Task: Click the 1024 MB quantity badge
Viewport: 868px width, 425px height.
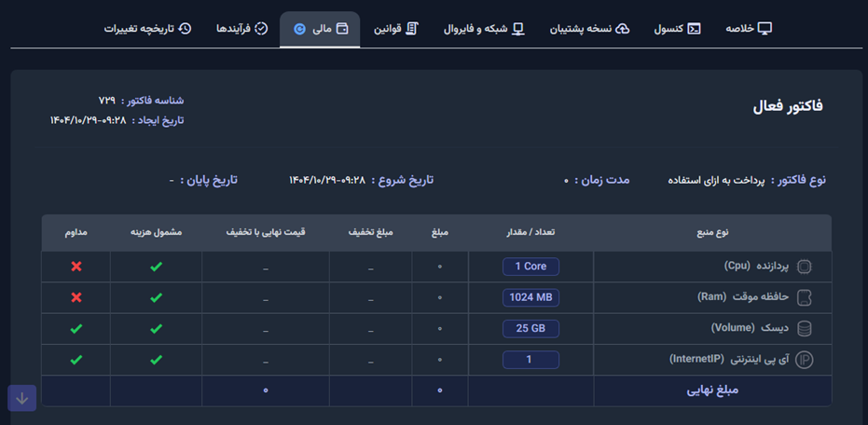Action: point(530,297)
